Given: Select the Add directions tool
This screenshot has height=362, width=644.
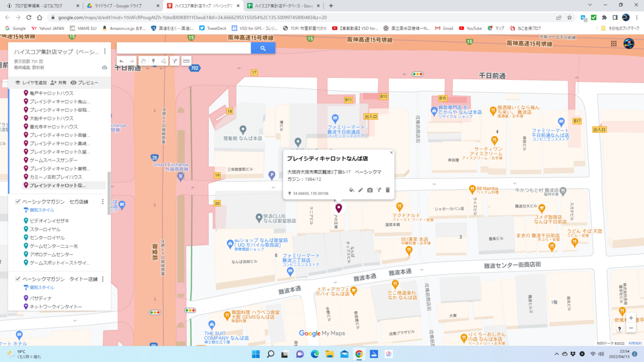Looking at the screenshot, I should (174, 61).
